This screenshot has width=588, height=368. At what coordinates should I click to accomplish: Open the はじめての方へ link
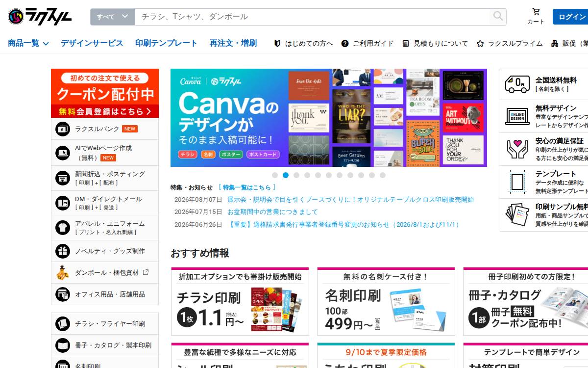[x=309, y=43]
